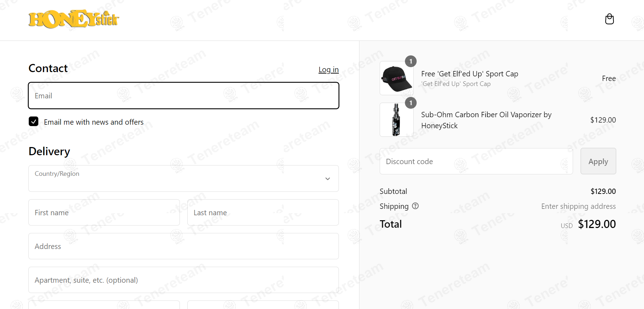The image size is (644, 309).
Task: Click the Free 'Get Elf'ed Up' Sport Cap title
Action: 469,74
